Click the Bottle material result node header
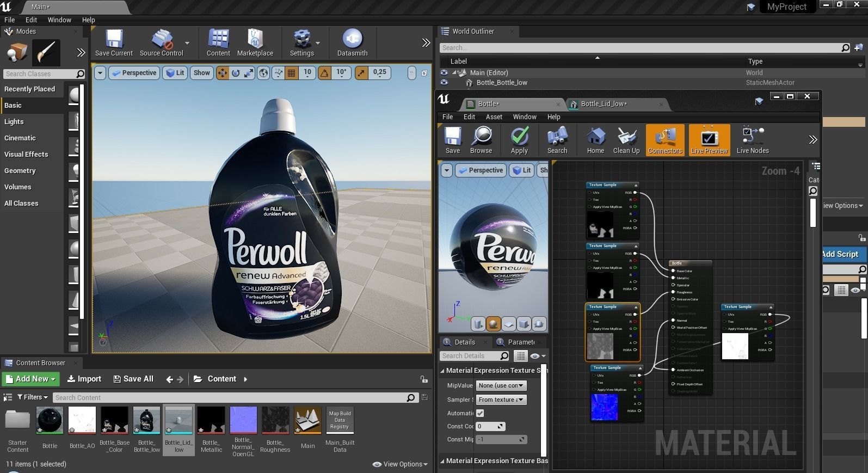868x473 pixels. point(690,263)
